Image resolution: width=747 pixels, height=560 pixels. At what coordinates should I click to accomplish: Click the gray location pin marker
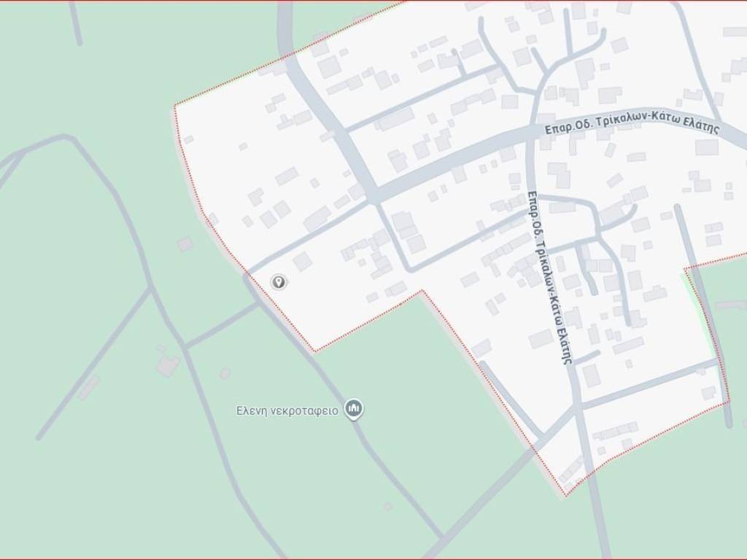278,281
